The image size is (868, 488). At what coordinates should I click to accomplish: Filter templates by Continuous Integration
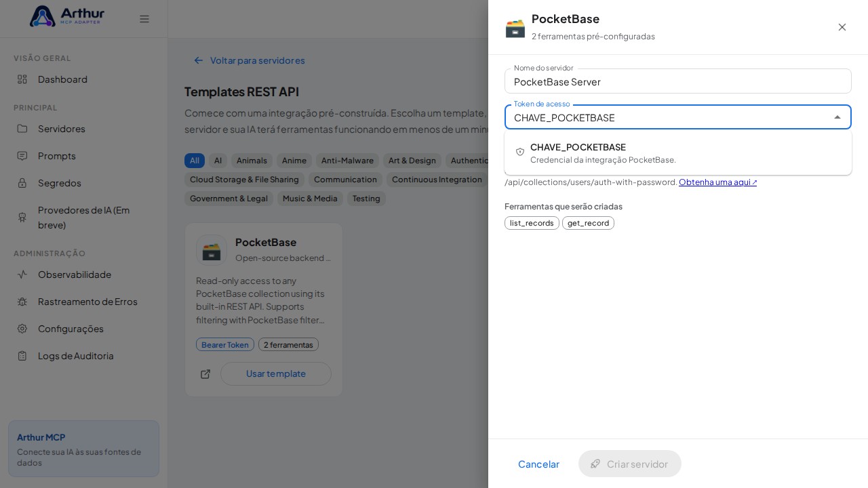click(x=437, y=180)
